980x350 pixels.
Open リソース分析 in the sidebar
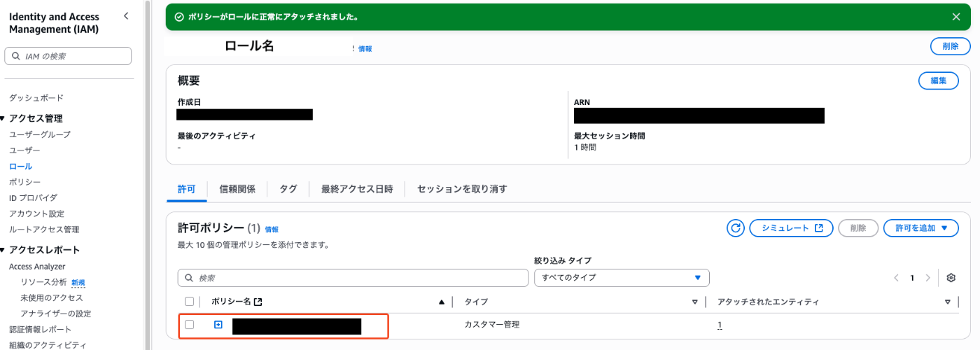pyautogui.click(x=43, y=282)
